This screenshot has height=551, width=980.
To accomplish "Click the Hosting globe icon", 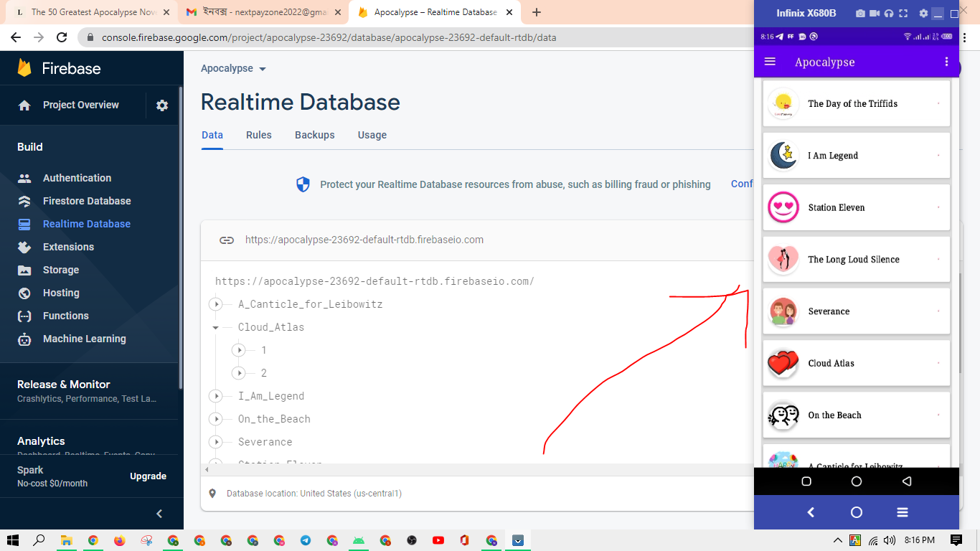I will [x=24, y=293].
